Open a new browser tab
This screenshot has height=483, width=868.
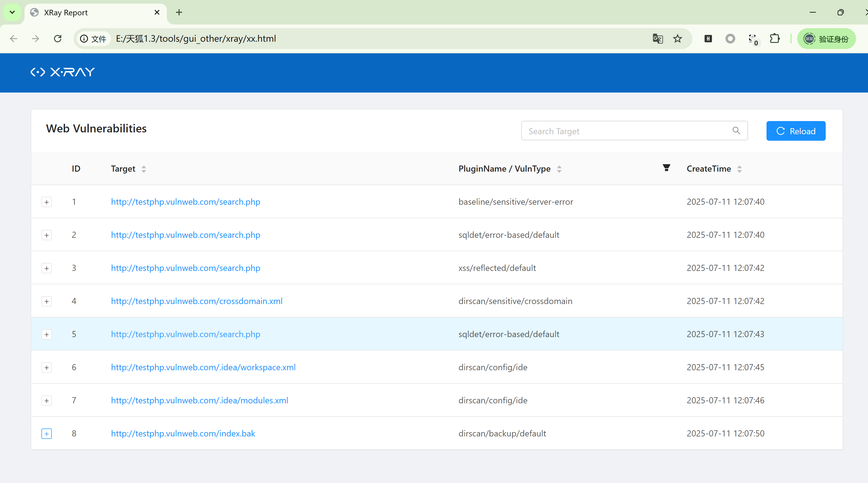click(179, 13)
